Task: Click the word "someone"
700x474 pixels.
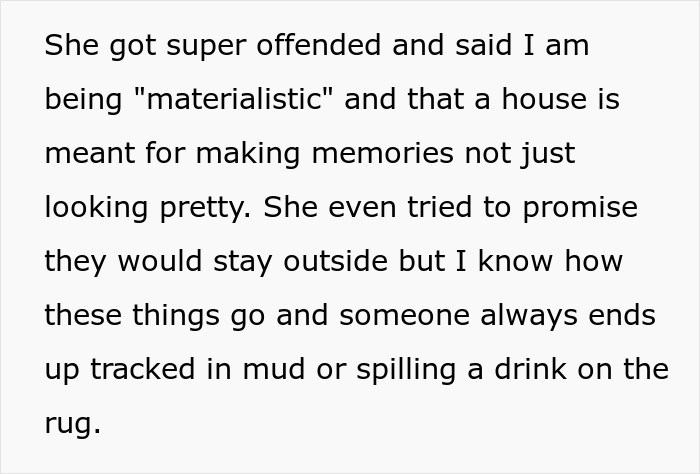Action: click(x=404, y=316)
